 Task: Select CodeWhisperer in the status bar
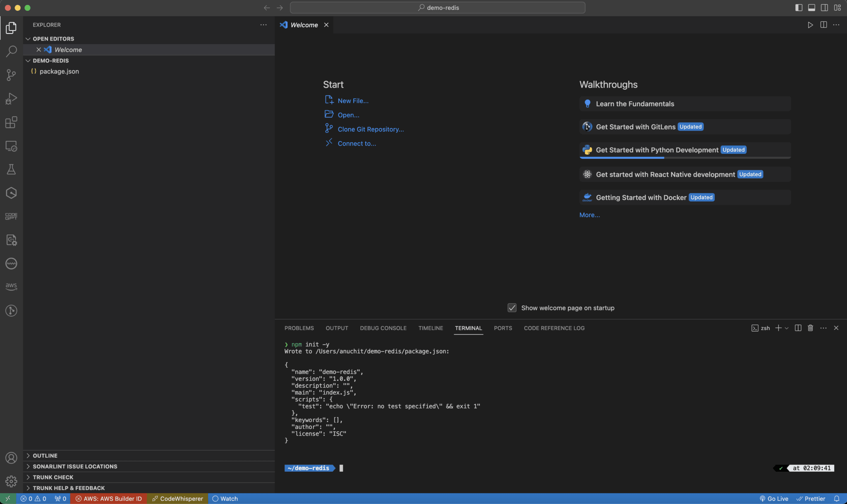(x=177, y=499)
